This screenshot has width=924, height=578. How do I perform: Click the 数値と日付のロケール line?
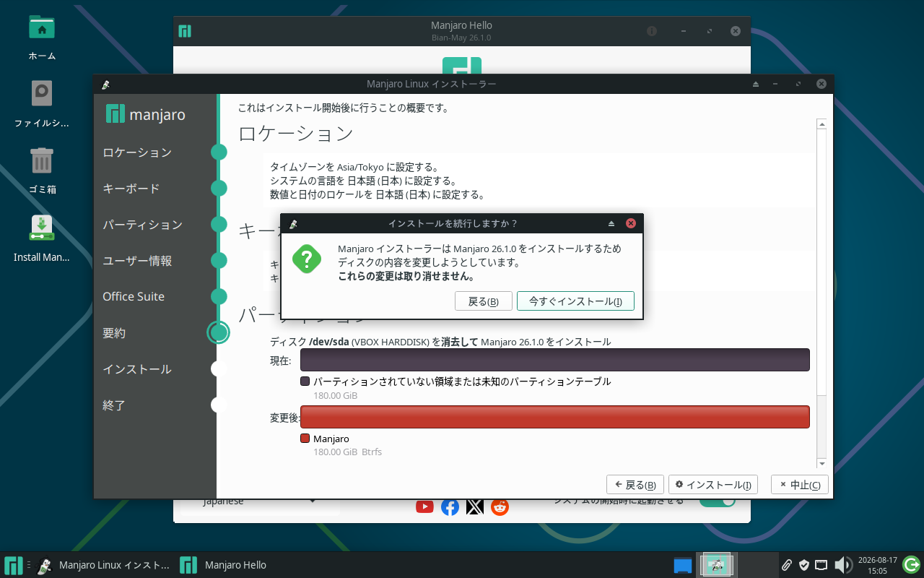point(377,194)
